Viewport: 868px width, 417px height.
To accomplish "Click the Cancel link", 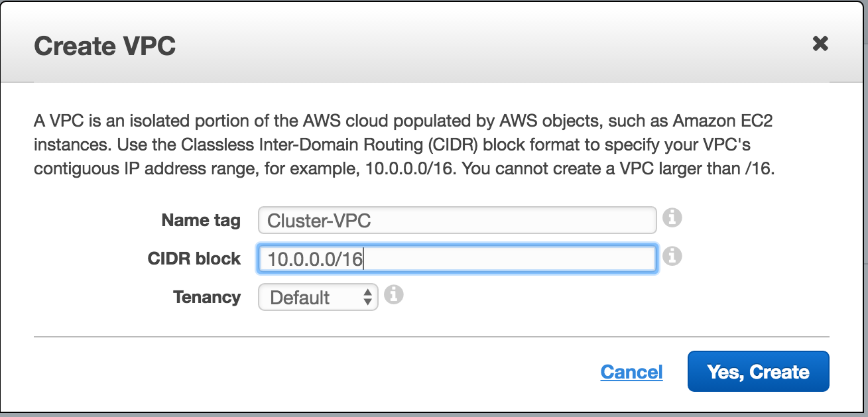I will point(631,372).
